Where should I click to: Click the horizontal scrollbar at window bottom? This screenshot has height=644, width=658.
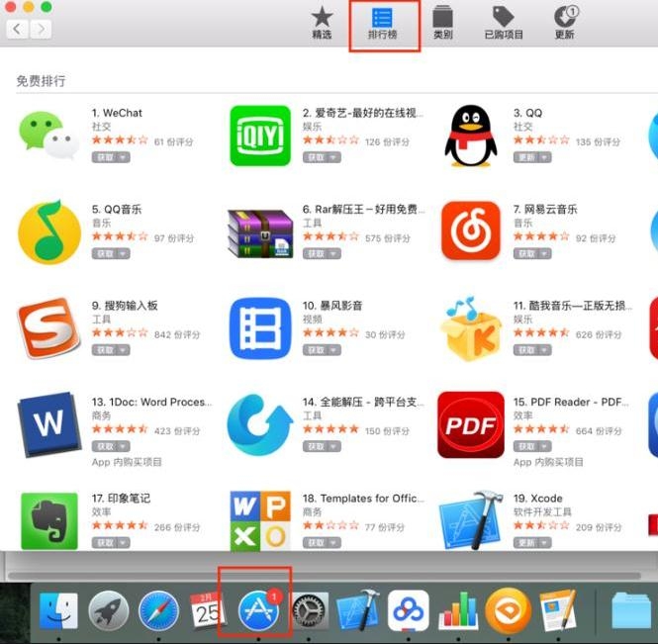[324, 576]
